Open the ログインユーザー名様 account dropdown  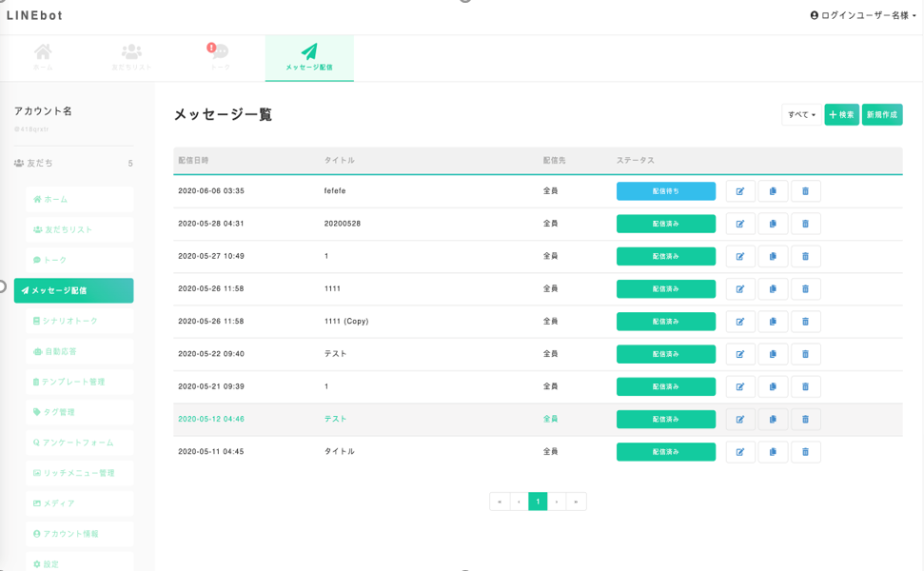[x=863, y=15]
